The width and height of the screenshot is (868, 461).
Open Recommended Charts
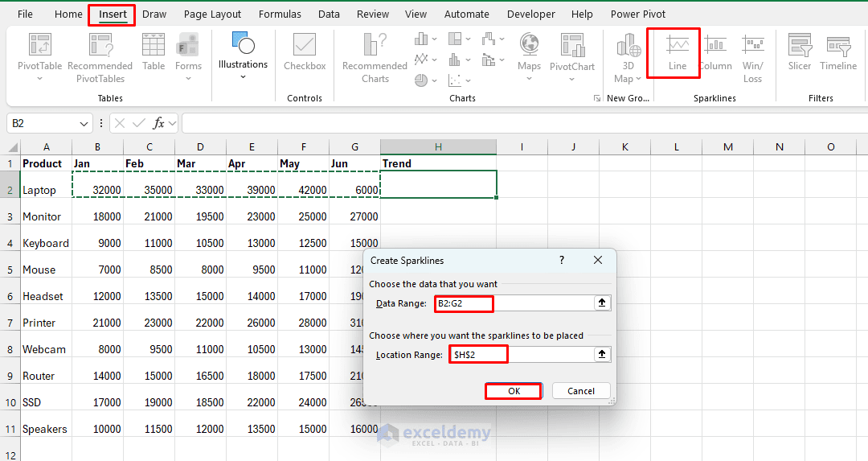coord(375,58)
